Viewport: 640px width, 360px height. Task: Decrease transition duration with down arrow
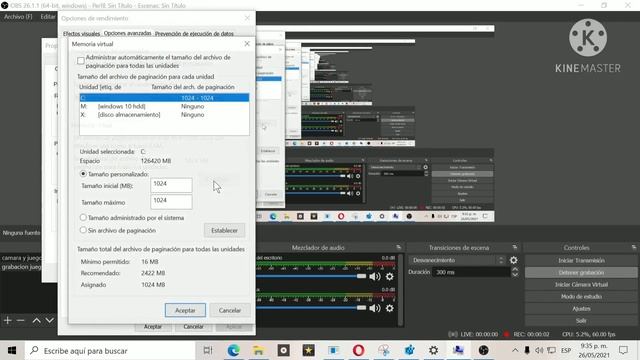(x=515, y=275)
